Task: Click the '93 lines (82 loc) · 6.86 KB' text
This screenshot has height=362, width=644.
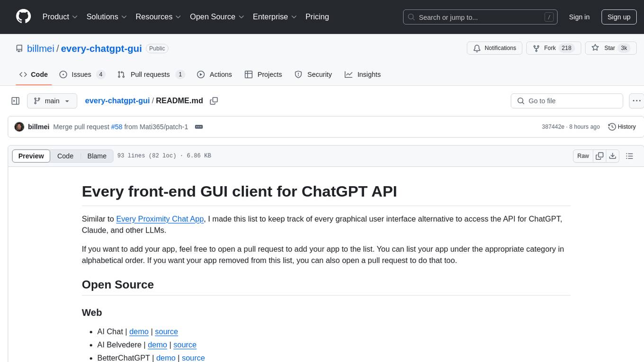Action: tap(164, 156)
